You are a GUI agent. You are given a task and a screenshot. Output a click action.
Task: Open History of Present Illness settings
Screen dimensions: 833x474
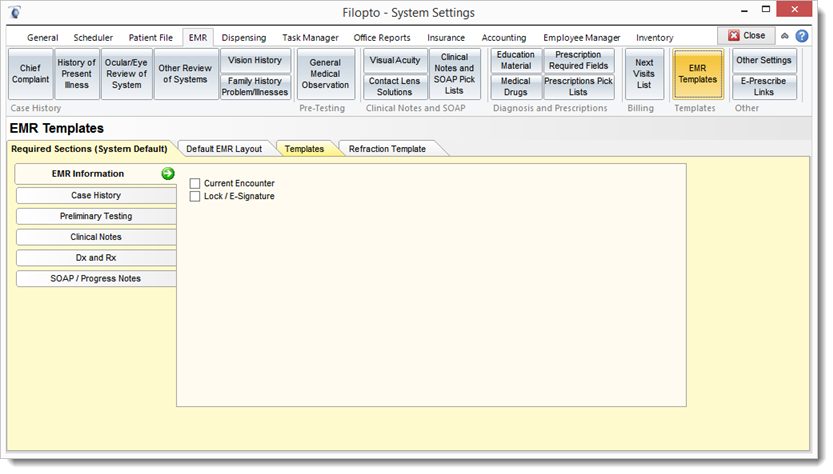click(76, 74)
